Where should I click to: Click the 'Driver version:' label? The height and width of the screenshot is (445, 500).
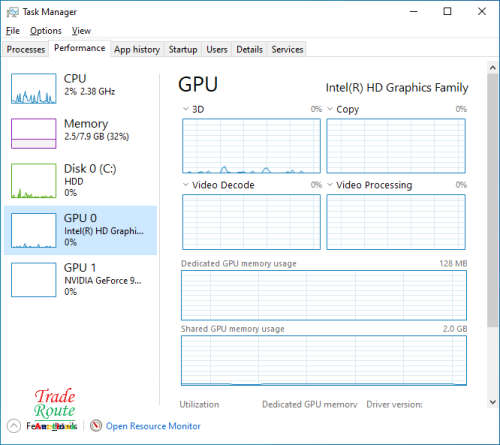click(x=394, y=404)
